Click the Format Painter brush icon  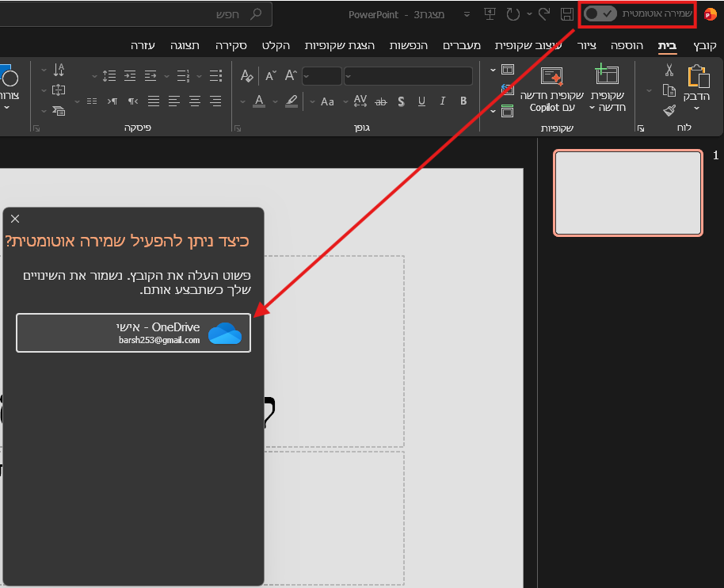click(669, 110)
